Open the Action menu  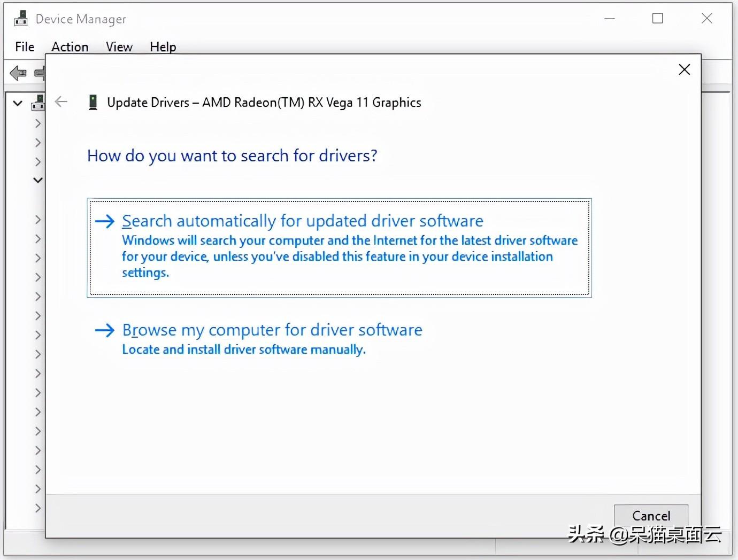[70, 47]
